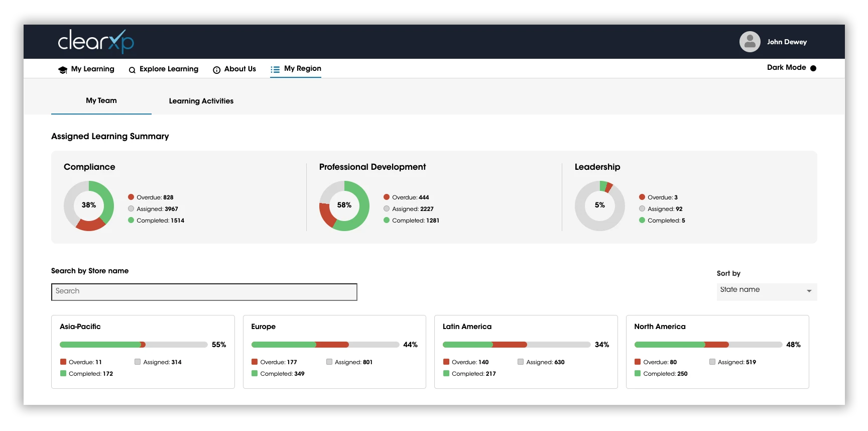
Task: Switch to the Learning Activities tab
Action: 201,101
